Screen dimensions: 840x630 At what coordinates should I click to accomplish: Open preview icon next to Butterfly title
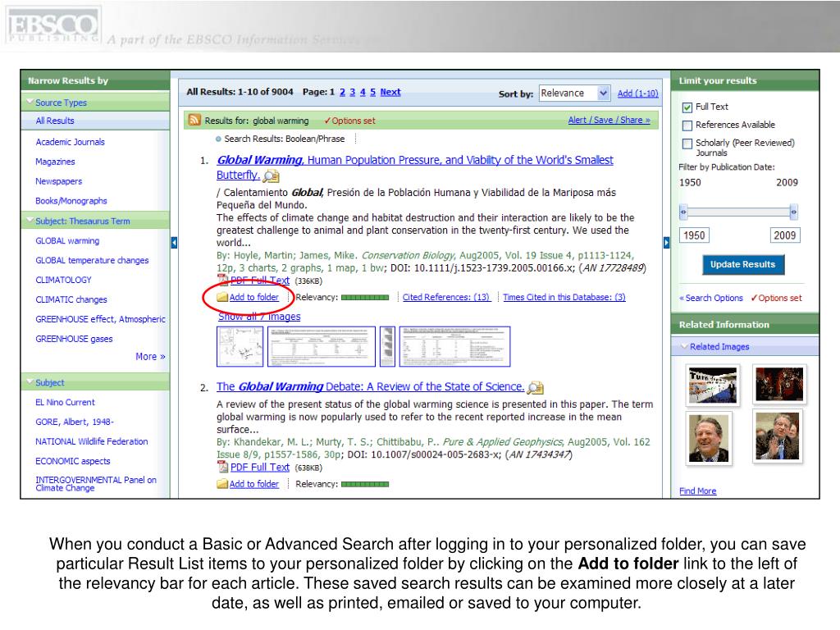(272, 176)
